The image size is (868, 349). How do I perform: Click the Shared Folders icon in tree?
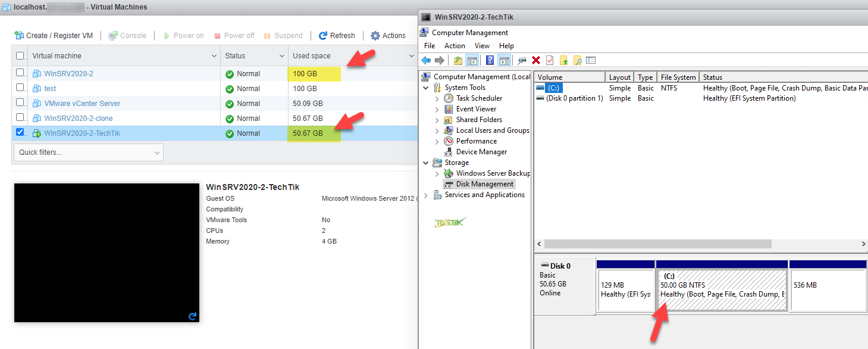(x=449, y=120)
